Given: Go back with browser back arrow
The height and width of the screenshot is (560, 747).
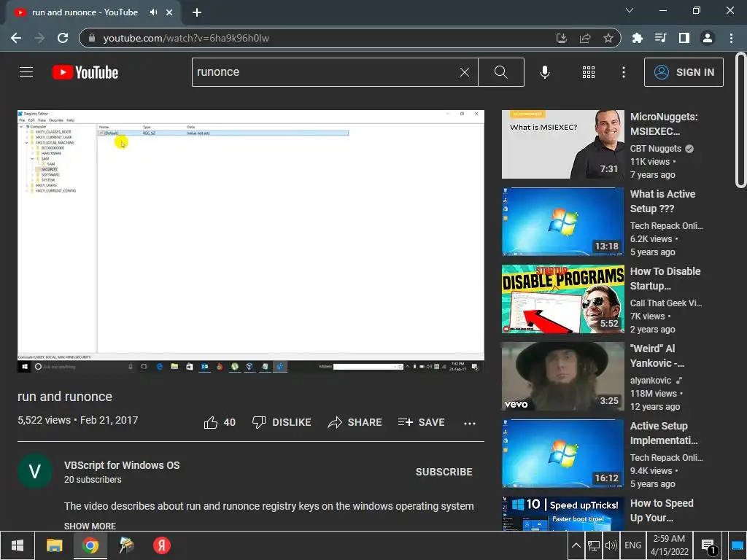Looking at the screenshot, I should coord(16,38).
